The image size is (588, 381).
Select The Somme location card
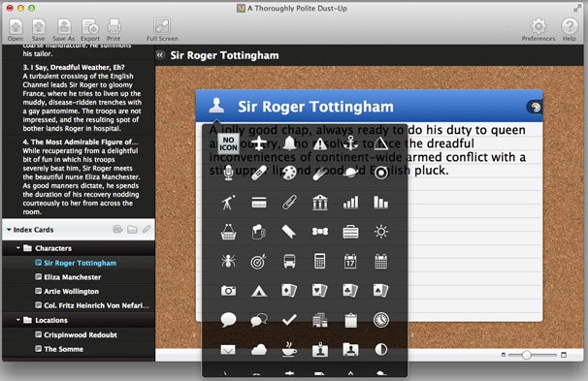pyautogui.click(x=63, y=349)
